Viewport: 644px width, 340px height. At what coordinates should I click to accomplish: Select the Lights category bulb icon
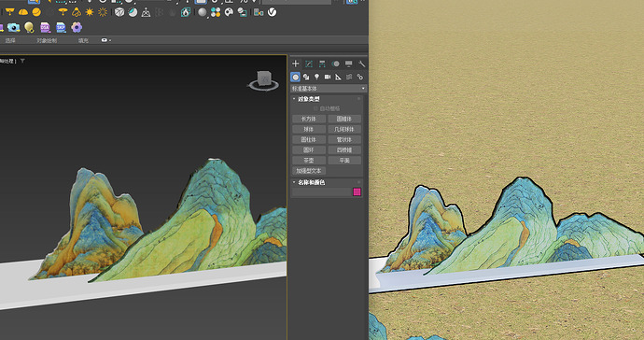[x=316, y=77]
